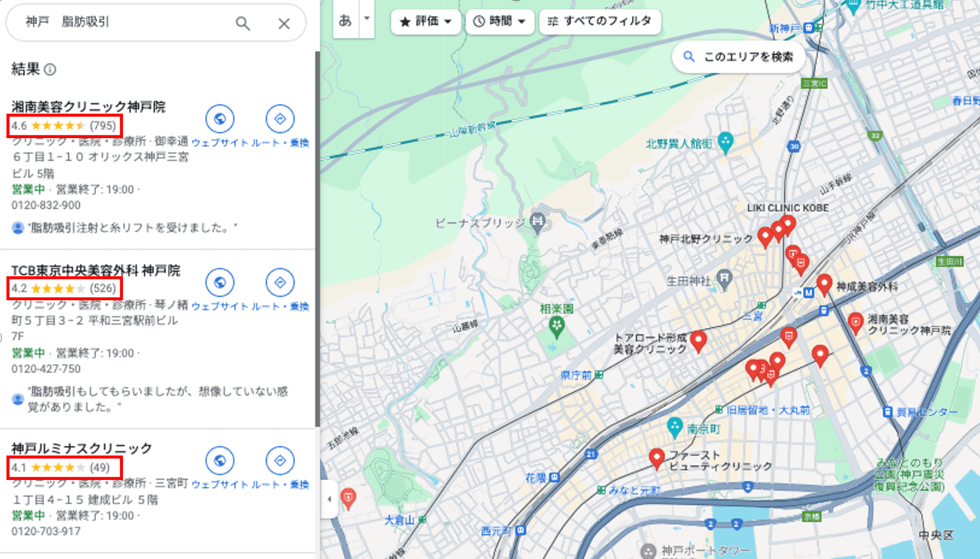Click phone number 0120-703-917
Screen dimensions: 980x559
point(46,531)
